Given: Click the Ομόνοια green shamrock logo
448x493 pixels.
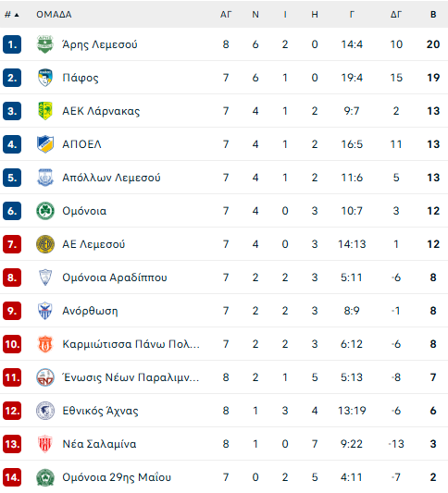Looking at the screenshot, I should click(x=45, y=211).
